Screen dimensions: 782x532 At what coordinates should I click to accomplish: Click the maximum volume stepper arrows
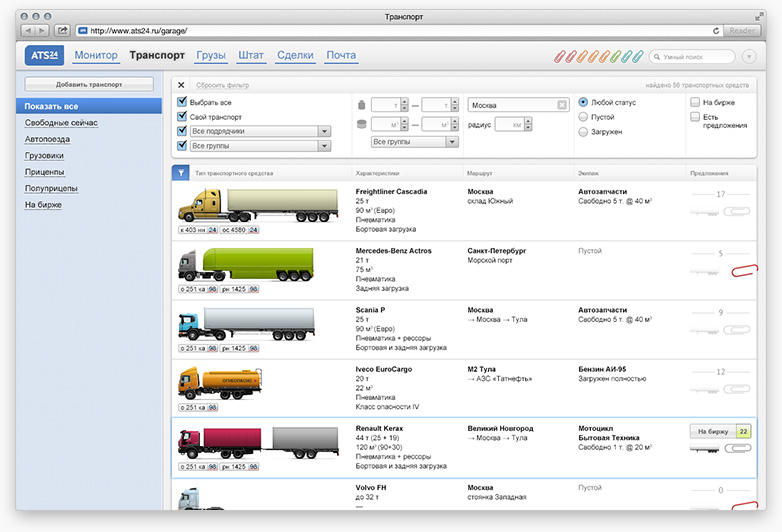(454, 124)
